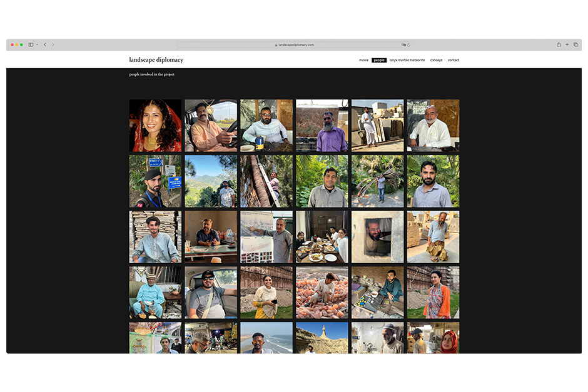The image size is (588, 392).
Task: Open photo of man before mountain valley
Action: (x=211, y=181)
